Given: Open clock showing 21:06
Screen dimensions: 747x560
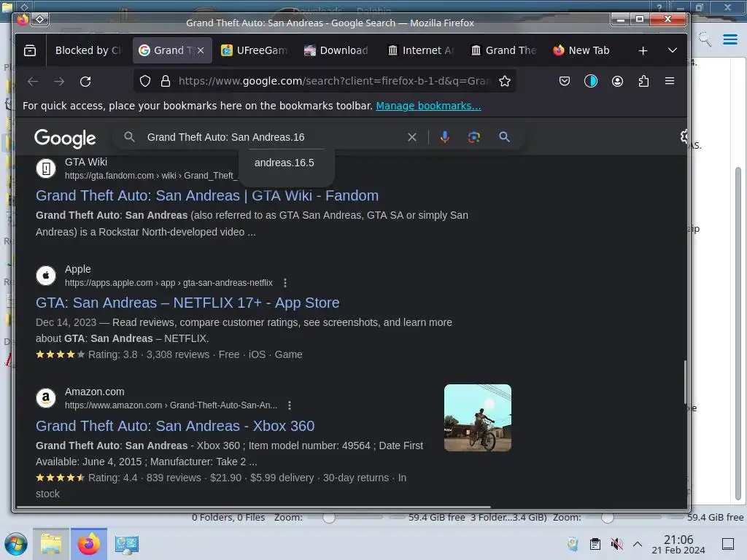Looking at the screenshot, I should pos(678,544).
